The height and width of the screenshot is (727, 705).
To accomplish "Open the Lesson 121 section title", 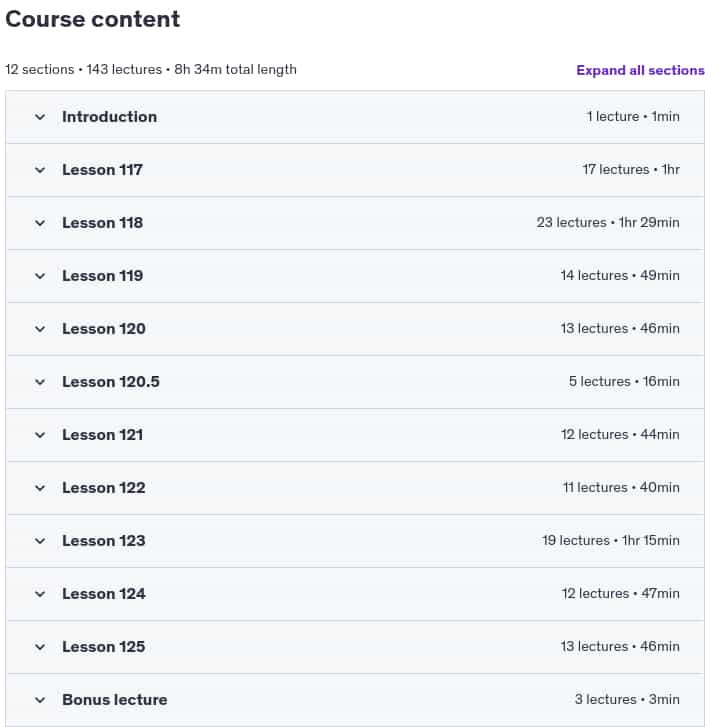I will pyautogui.click(x=102, y=435).
